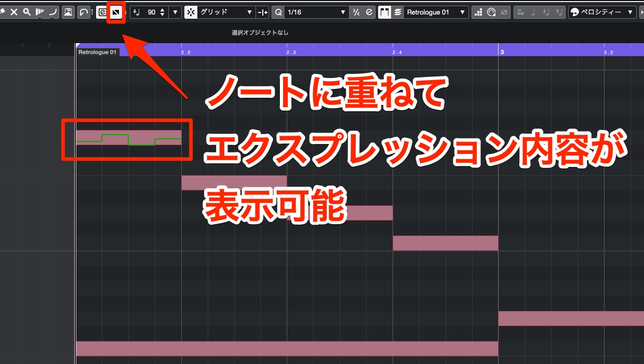Select the Trim tool
The height and width of the screenshot is (364, 644).
[x=40, y=12]
